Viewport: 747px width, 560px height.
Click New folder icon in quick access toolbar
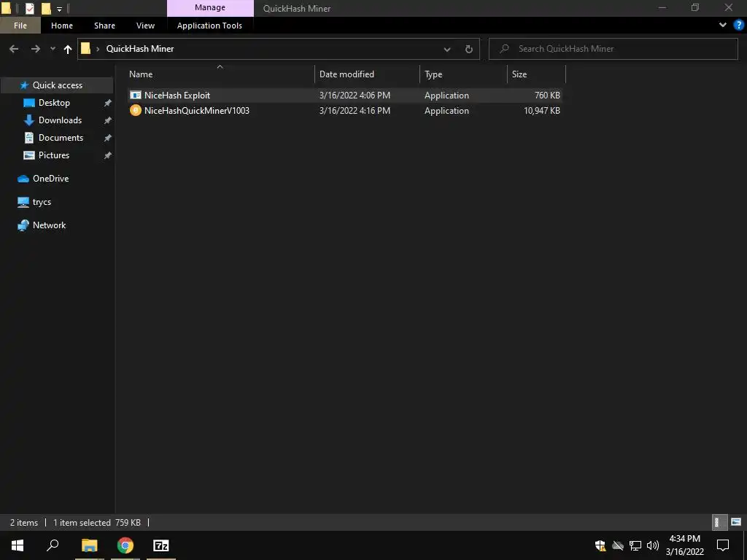46,8
